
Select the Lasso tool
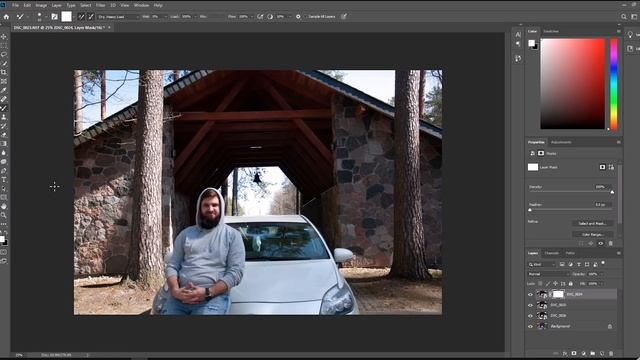point(4,54)
